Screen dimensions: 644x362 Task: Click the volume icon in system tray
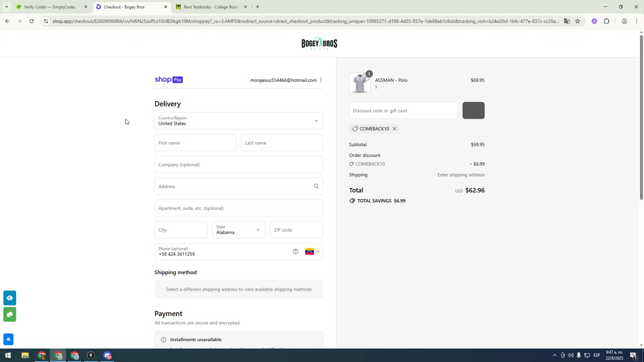point(571,355)
